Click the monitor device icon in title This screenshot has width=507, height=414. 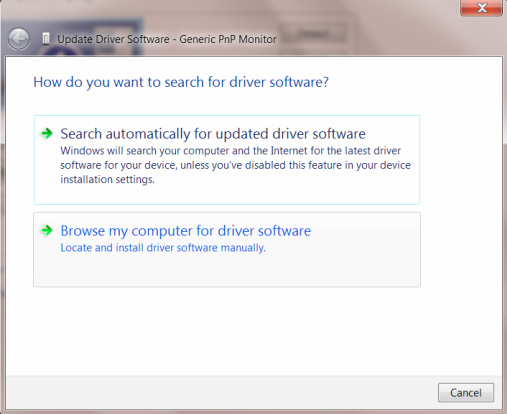click(46, 39)
